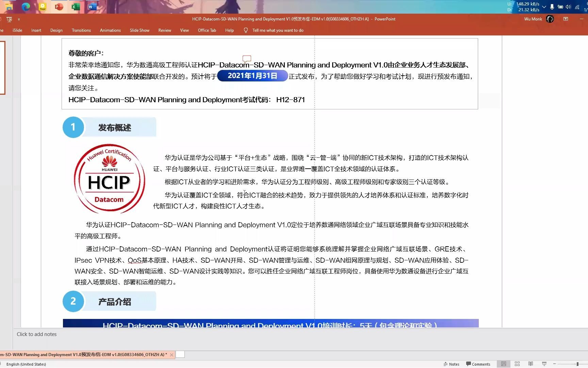Select the number 1 circle badge
The width and height of the screenshot is (588, 368).
pyautogui.click(x=73, y=127)
